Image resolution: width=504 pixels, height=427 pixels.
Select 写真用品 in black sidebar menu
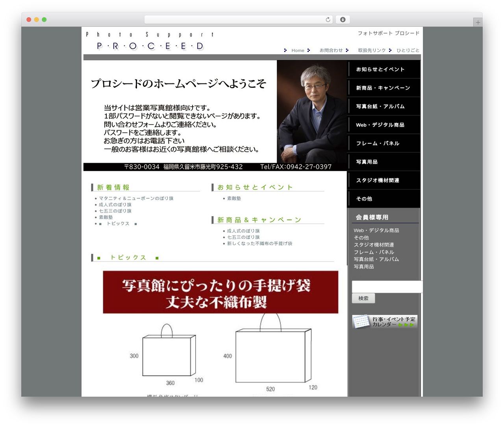384,162
